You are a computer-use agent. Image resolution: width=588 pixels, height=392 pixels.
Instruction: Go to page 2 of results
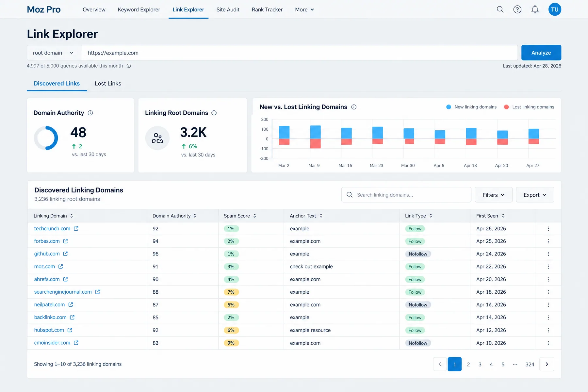(468, 364)
